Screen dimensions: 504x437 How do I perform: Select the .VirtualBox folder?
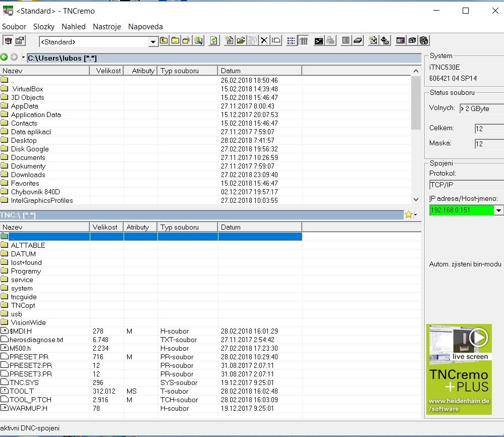[x=27, y=89]
